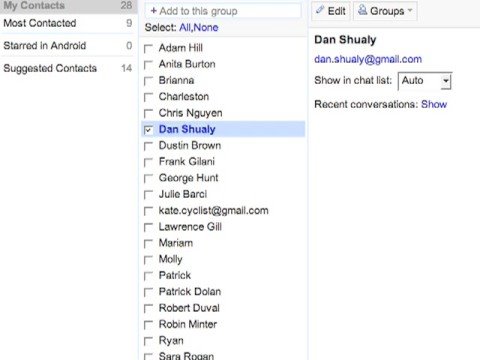Open dan.shualy@gmail.com email link
Screen dimensions: 480x360
tap(368, 59)
